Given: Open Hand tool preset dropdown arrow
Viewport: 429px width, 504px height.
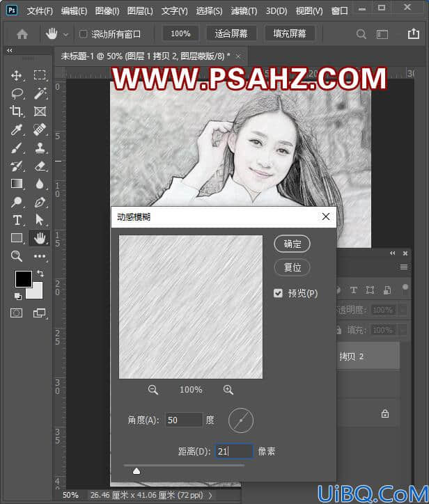Looking at the screenshot, I should [65, 35].
